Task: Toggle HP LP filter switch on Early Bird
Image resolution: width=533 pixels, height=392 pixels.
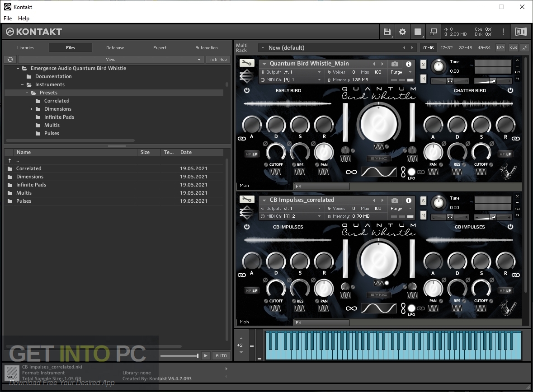Action: pos(251,154)
